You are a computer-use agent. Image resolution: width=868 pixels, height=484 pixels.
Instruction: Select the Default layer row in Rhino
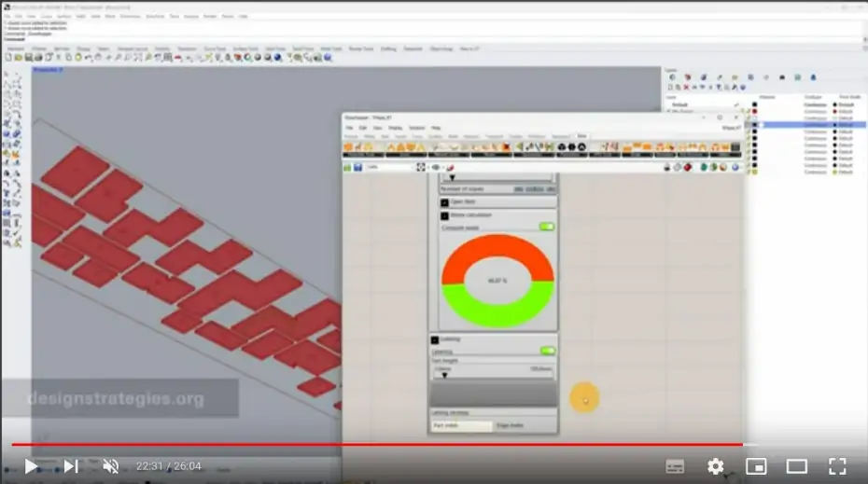764,104
